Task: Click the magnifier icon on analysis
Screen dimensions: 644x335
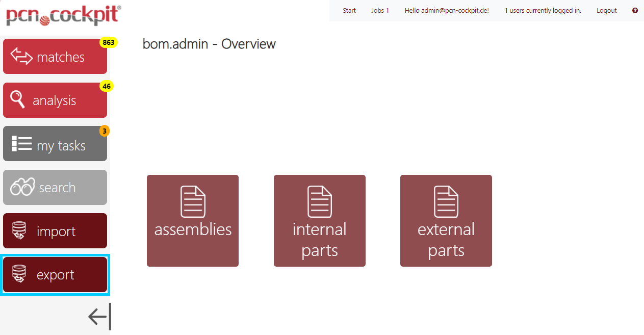Action: [x=18, y=99]
